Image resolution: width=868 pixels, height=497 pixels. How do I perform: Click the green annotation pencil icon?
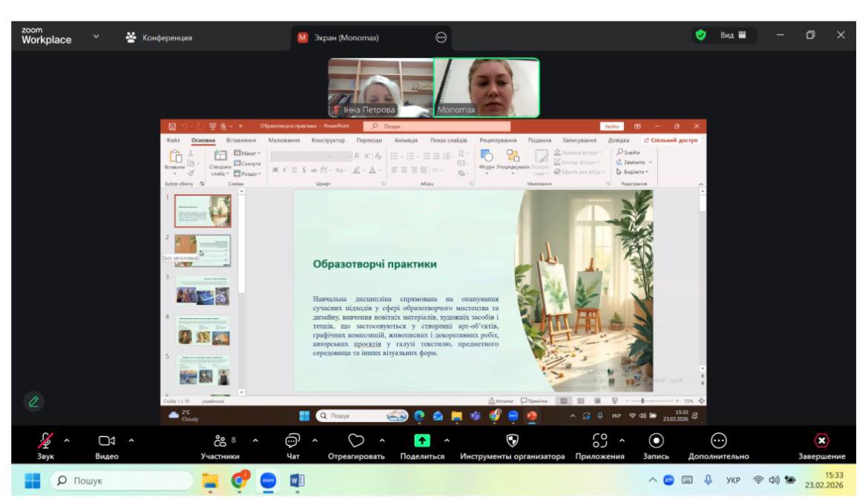(34, 401)
